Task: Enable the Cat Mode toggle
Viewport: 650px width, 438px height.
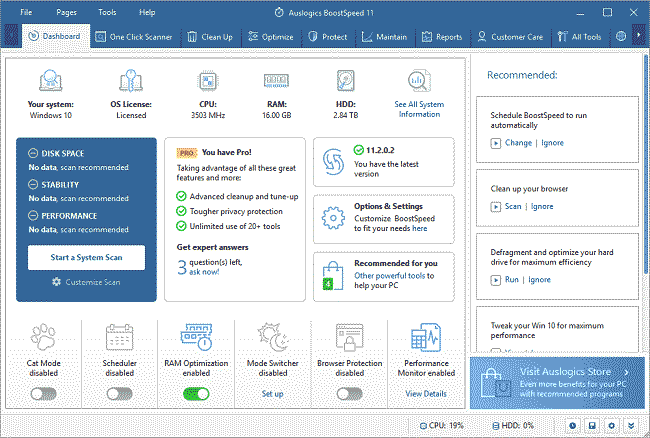Action: [x=43, y=394]
